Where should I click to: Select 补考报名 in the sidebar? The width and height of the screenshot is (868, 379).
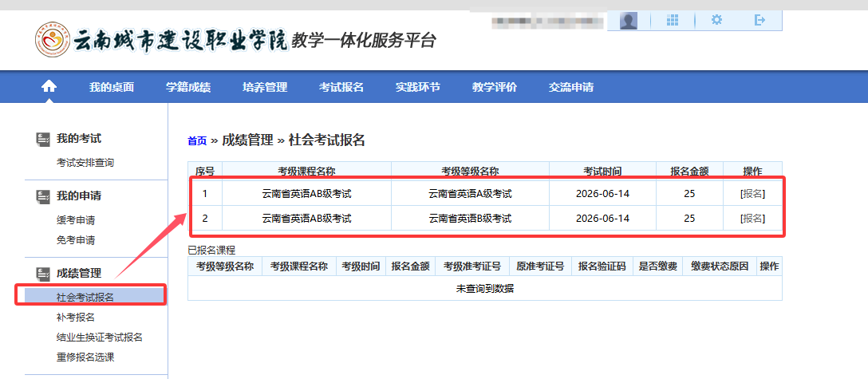pos(76,318)
